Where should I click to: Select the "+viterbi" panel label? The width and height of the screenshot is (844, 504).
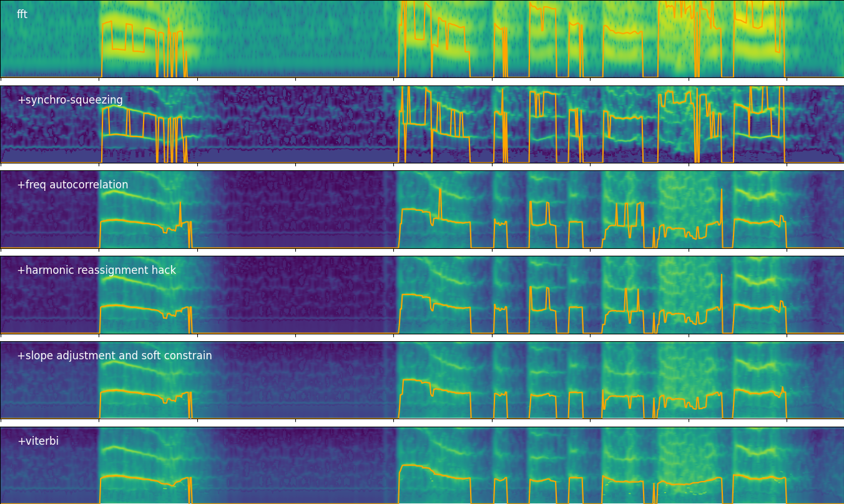38,441
